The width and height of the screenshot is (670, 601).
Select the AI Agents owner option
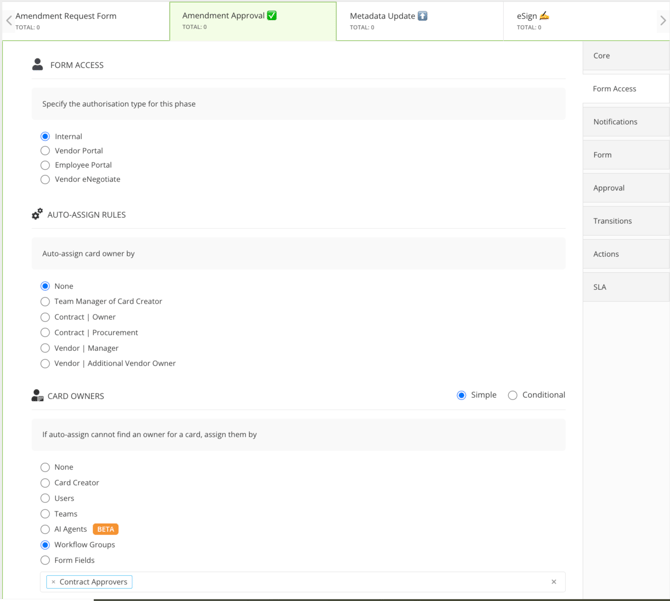[x=45, y=529]
